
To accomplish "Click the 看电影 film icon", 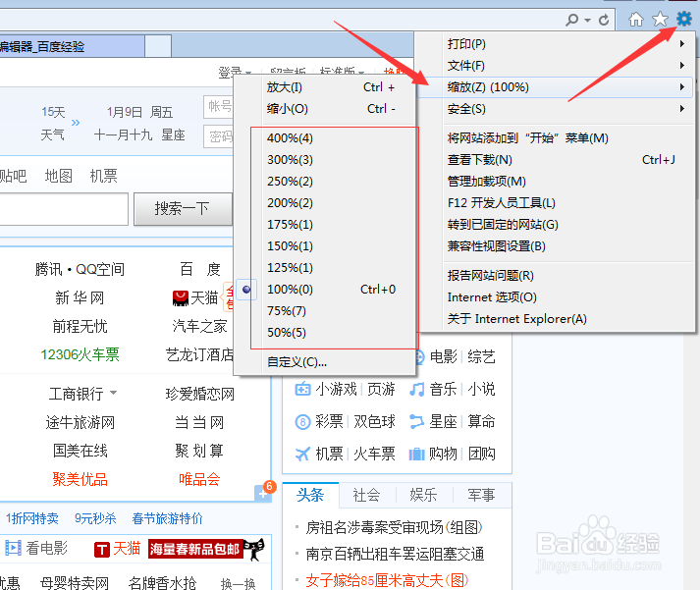I will click(x=13, y=548).
